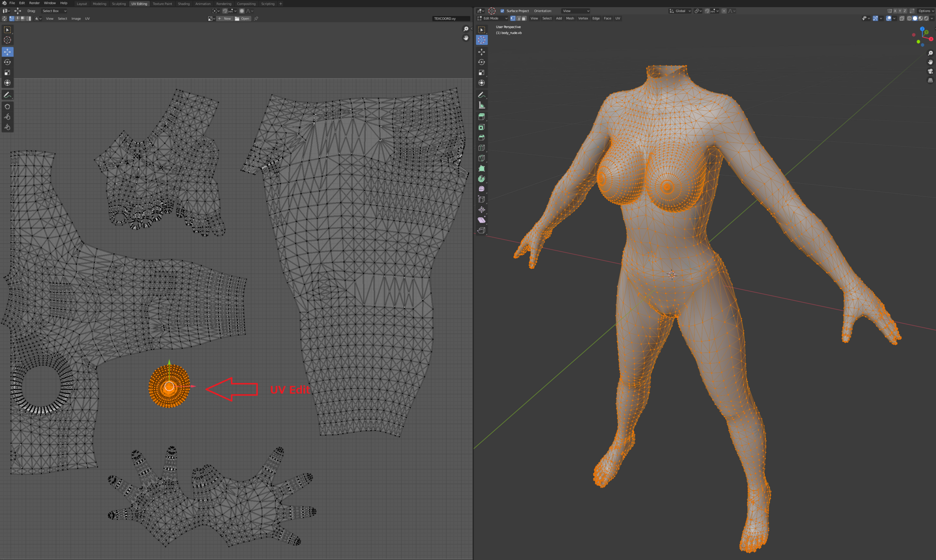Click the Open image button

coord(242,19)
